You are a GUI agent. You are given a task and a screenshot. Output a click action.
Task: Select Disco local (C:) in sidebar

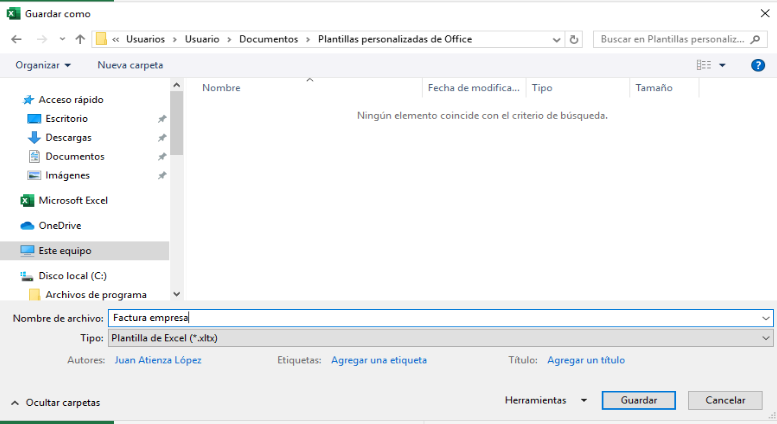coord(72,276)
